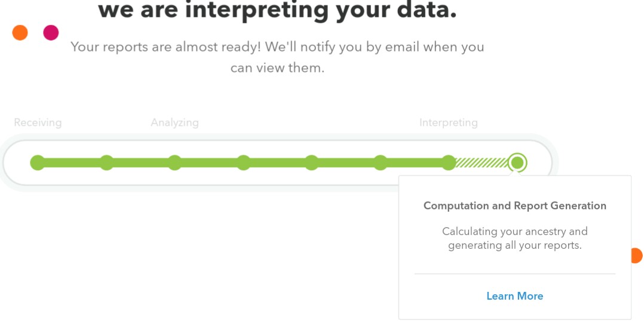Click the "we are interpreting your data" heading

(x=277, y=10)
